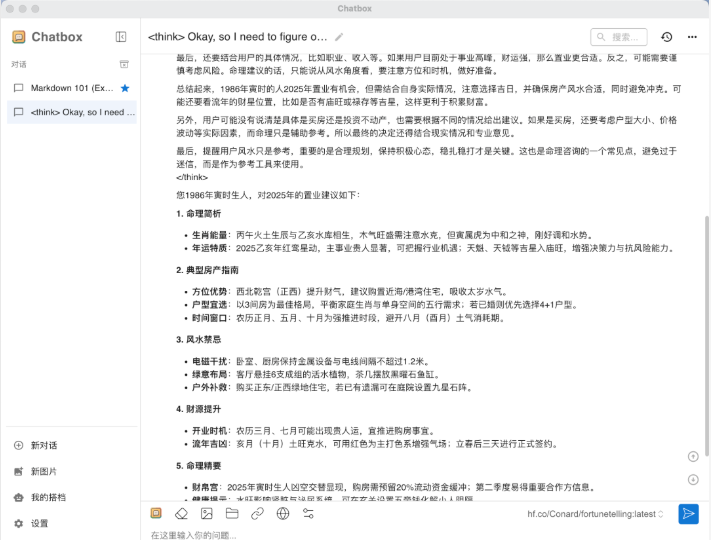This screenshot has height=540, width=711.
Task: Click the eraser clear-context icon
Action: pyautogui.click(x=181, y=513)
